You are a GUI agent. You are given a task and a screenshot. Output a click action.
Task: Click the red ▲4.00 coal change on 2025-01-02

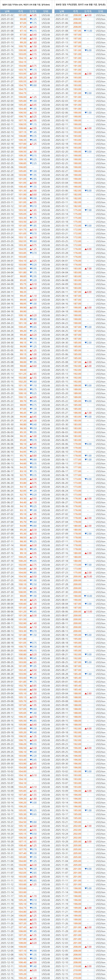(88, 16)
